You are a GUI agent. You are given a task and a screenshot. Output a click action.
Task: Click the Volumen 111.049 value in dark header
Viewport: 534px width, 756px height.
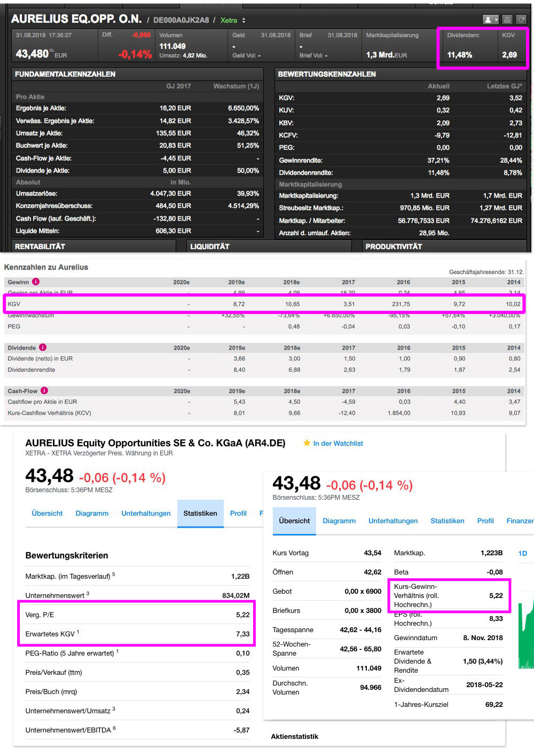tap(172, 46)
